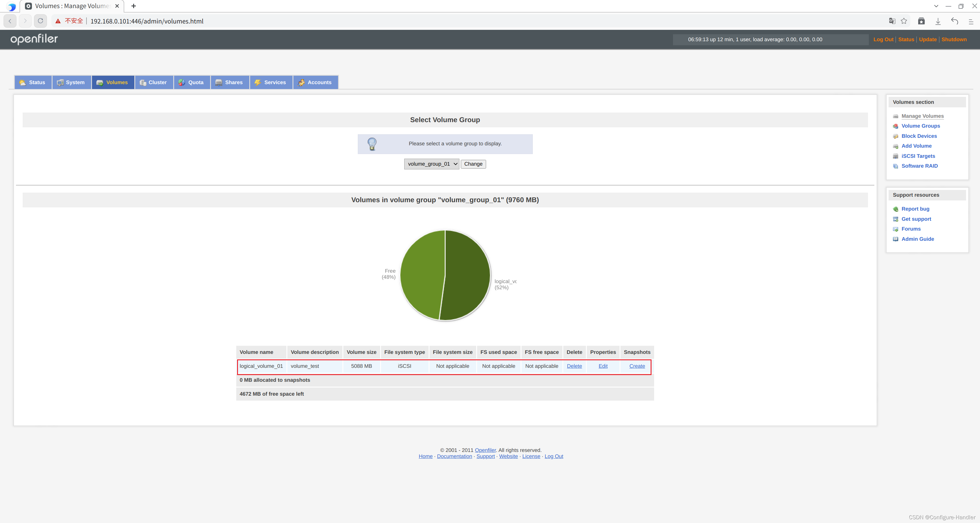Select the Block Devices pencil-disk icon
Screen dimensions: 980x523
point(896,136)
